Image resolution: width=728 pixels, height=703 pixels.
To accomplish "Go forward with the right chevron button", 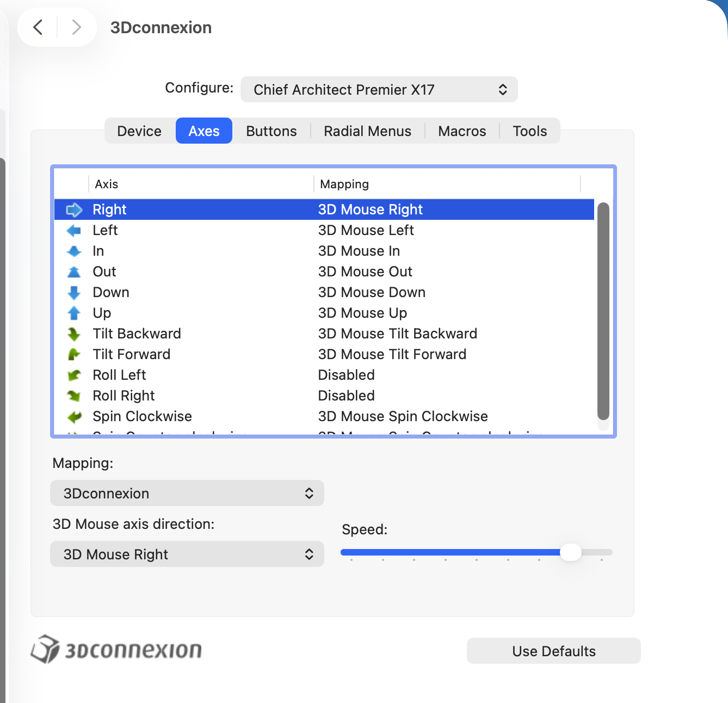I will pos(76,27).
